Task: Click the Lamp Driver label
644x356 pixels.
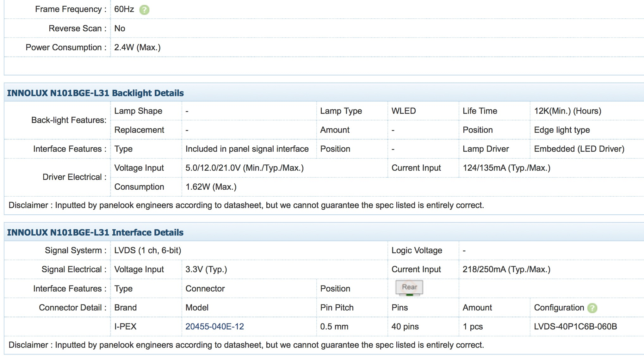Action: (x=486, y=149)
